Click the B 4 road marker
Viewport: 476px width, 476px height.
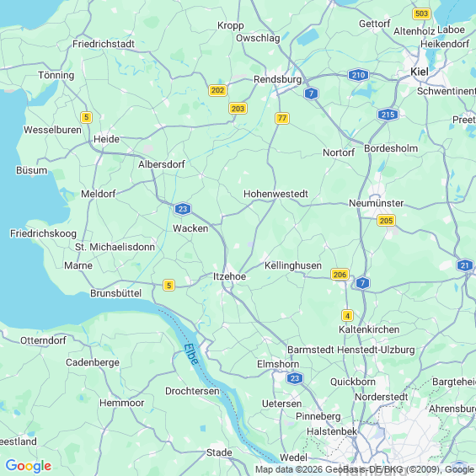(347, 316)
